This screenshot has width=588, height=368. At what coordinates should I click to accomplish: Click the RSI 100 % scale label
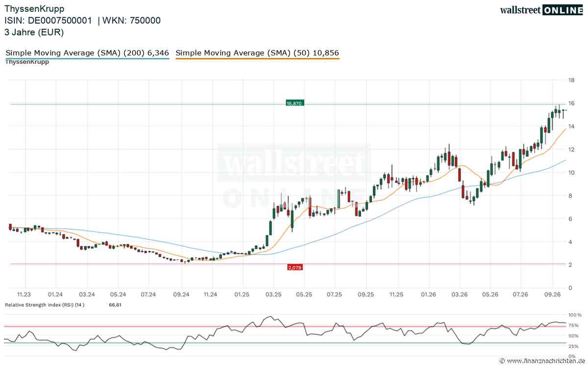click(x=574, y=315)
